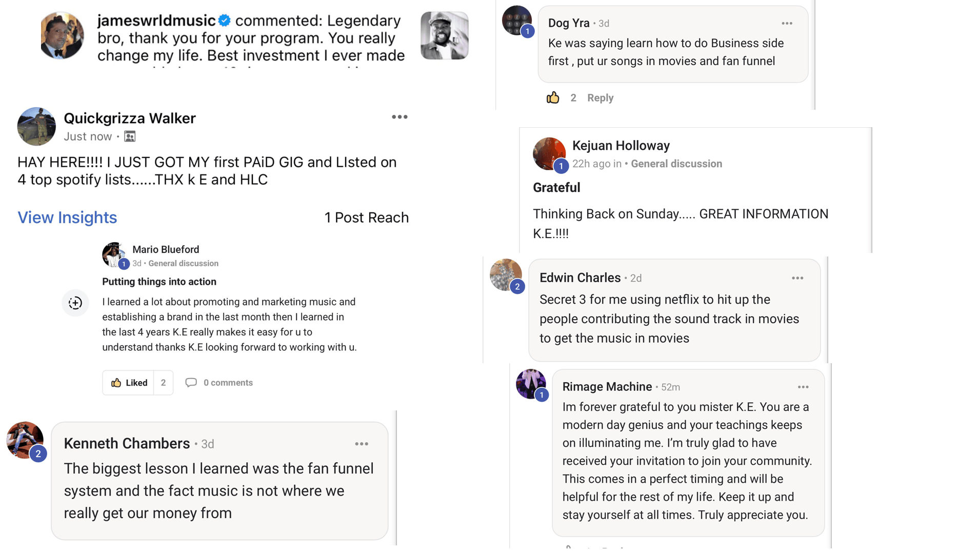Click the verified badge beside jameswrldmusic
Image resolution: width=980 pixels, height=552 pixels.
[224, 21]
